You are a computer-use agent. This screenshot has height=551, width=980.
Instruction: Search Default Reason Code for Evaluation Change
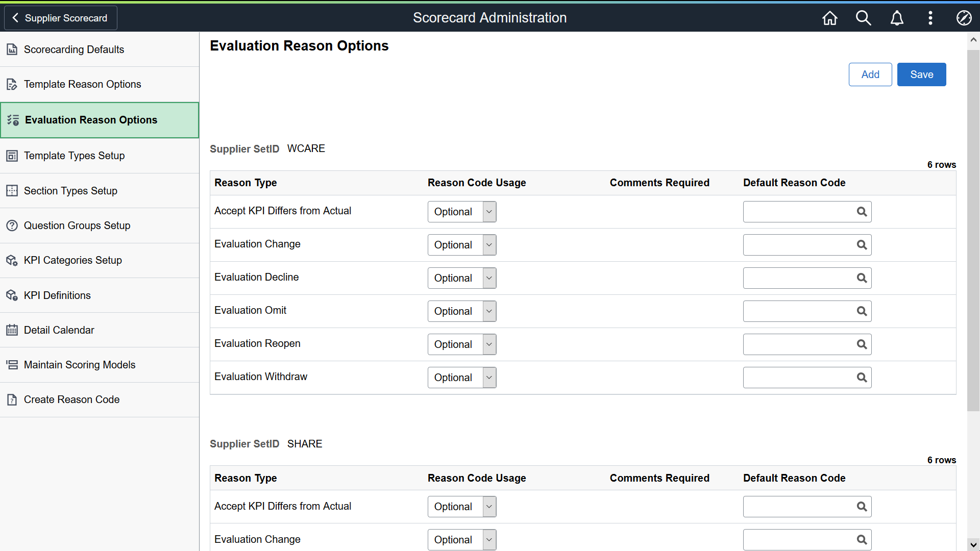(x=861, y=244)
